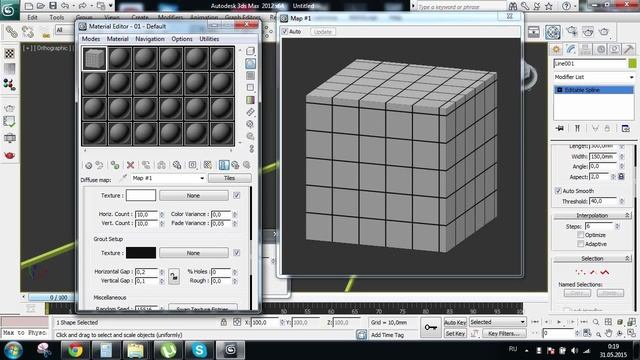Click Background checker icon in Material Editor side strip
This screenshot has height=360, width=640.
(250, 76)
